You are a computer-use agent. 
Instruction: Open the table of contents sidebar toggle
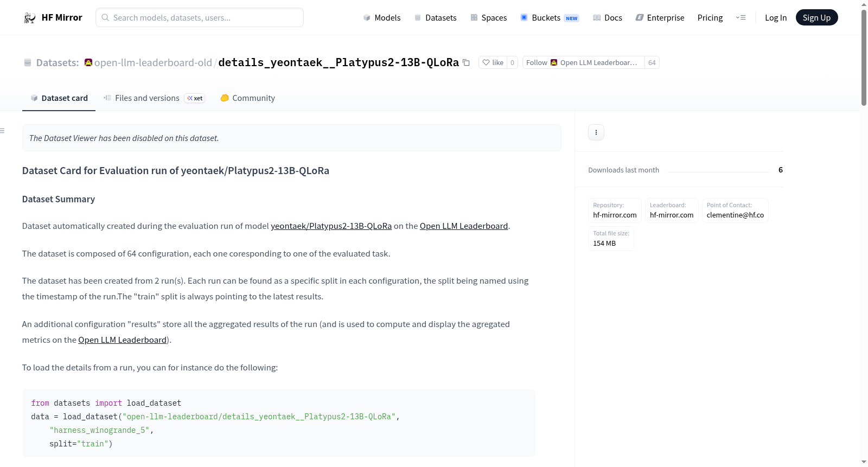pos(2,131)
